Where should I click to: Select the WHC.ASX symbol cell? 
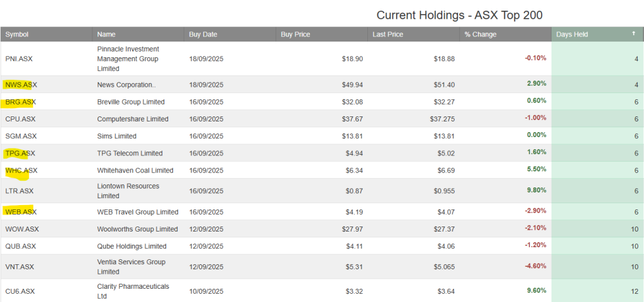tap(21, 170)
